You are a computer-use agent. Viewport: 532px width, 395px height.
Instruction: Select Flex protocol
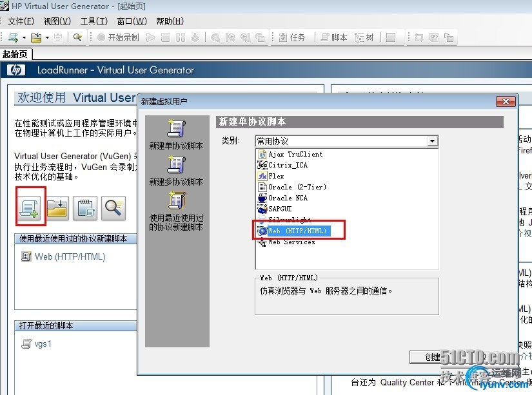tap(271, 176)
